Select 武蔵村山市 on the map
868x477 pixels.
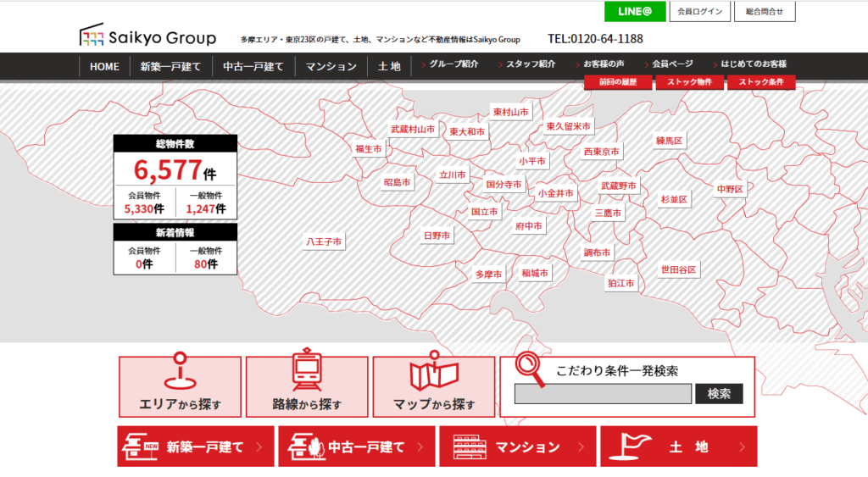[413, 129]
